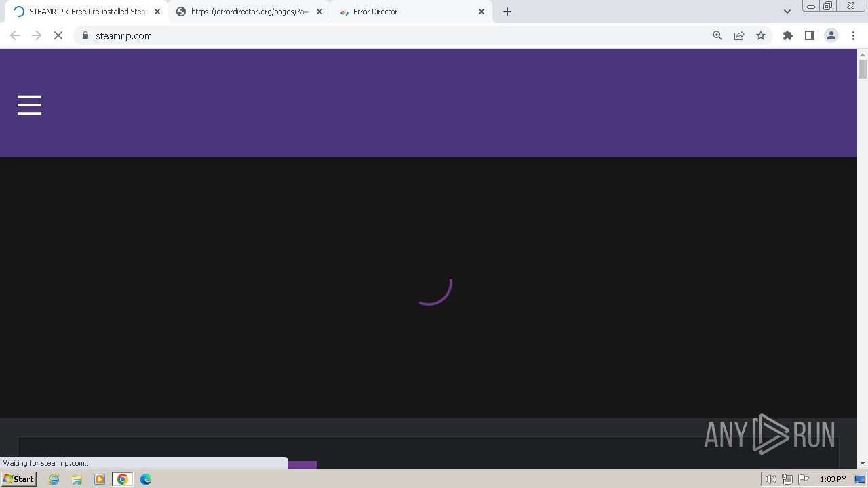Select the Chrome taskbar button

coord(123,479)
